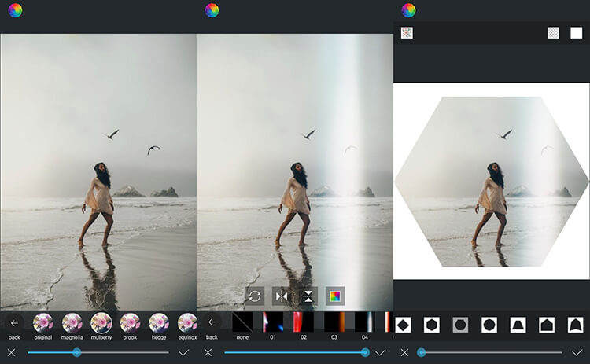This screenshot has height=364, width=590.
Task: Click the filter intensity slider handle
Action: pyautogui.click(x=76, y=352)
